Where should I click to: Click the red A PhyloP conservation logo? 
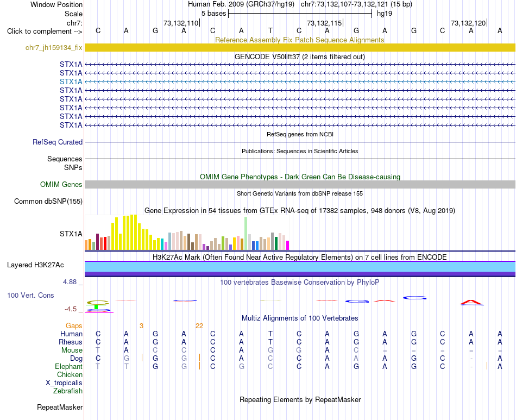471,302
